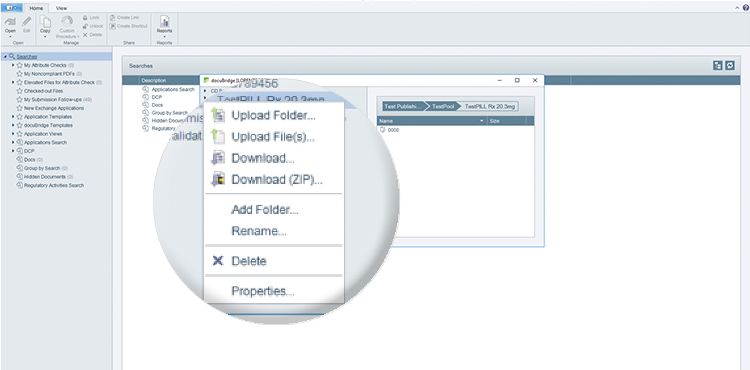Expand the DCP tree node
Image resolution: width=750 pixels, height=370 pixels.
tap(13, 151)
